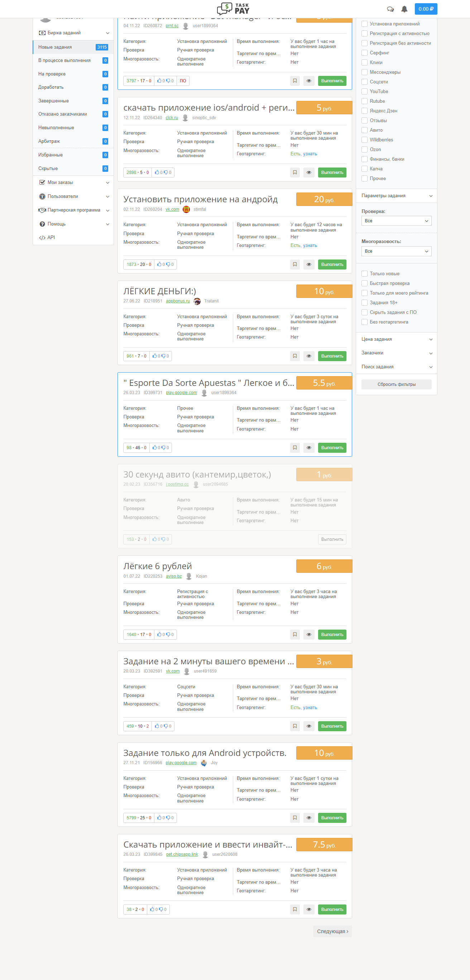Open the Проверка dropdown
Image resolution: width=470 pixels, height=980 pixels.
pos(397,221)
